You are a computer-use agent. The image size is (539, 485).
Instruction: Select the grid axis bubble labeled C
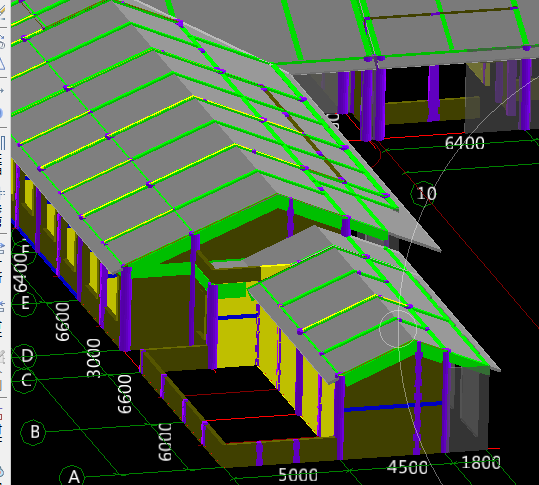point(25,381)
